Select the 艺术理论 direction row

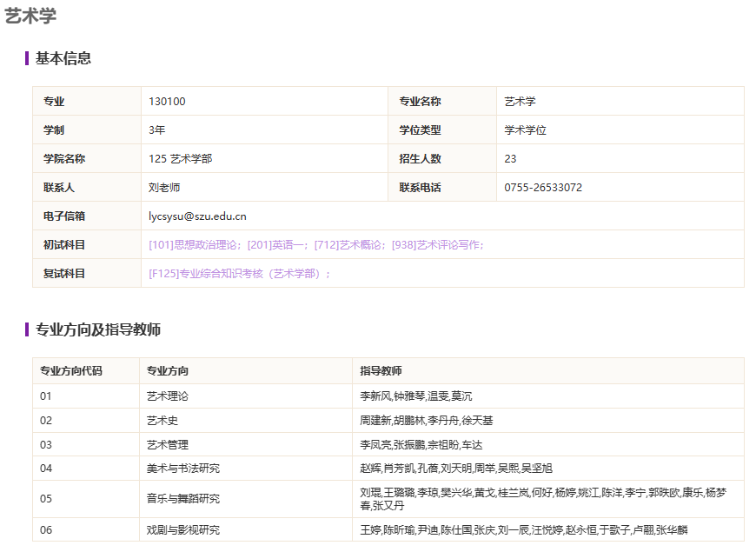167,396
